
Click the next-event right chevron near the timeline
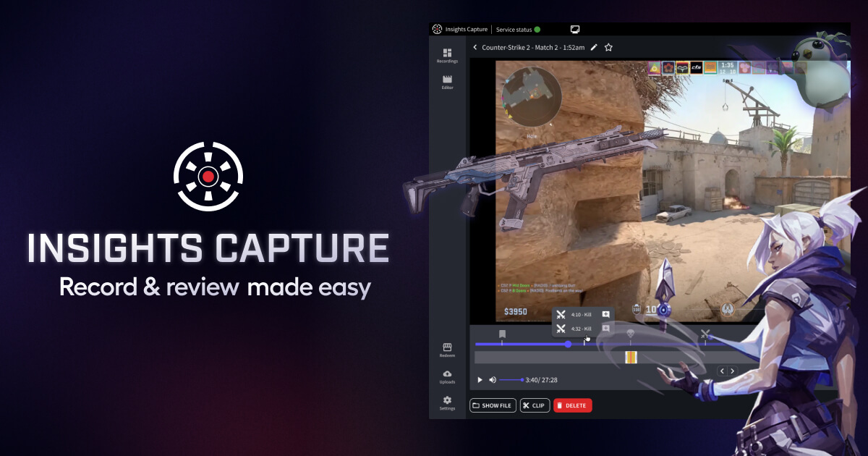tap(732, 371)
